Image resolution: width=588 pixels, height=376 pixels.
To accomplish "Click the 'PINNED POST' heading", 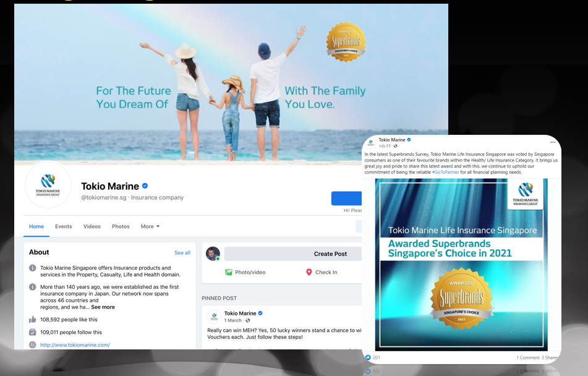I will coord(219,298).
